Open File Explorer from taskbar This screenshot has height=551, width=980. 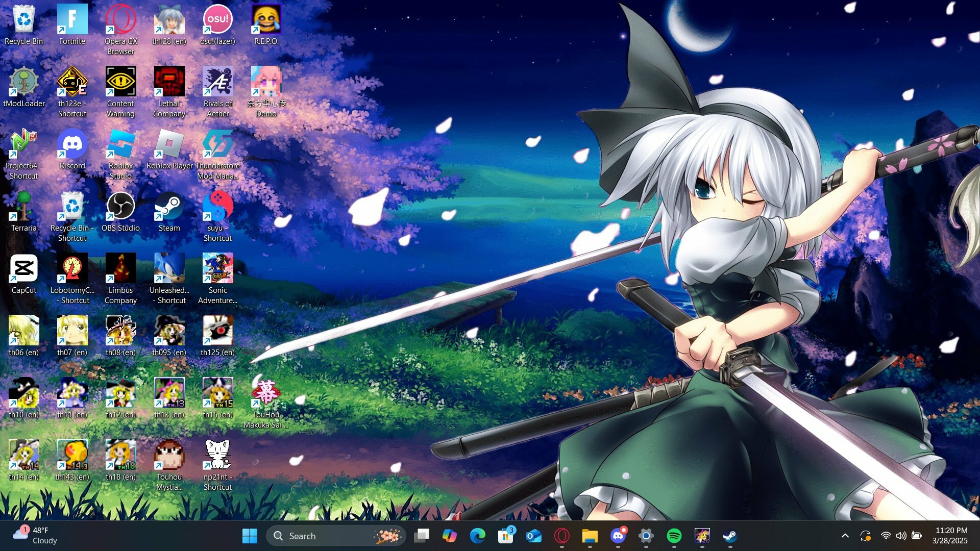590,536
